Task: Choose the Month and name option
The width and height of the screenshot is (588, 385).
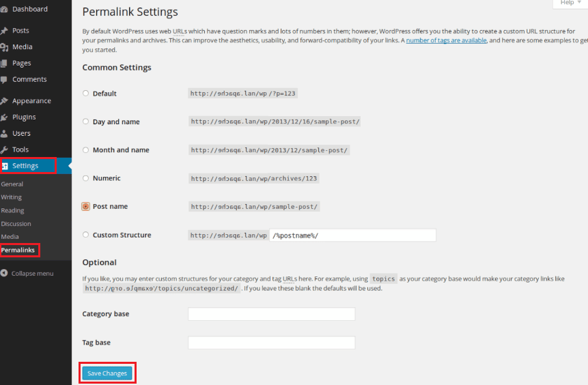Action: (x=85, y=150)
